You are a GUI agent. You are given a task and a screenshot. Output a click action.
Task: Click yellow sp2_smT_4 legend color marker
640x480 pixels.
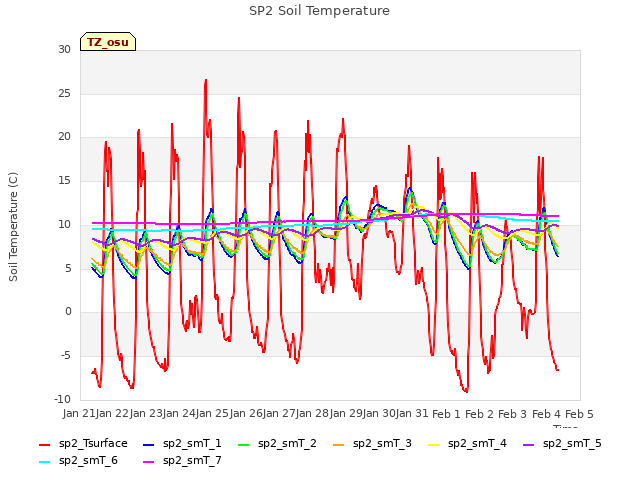433,444
